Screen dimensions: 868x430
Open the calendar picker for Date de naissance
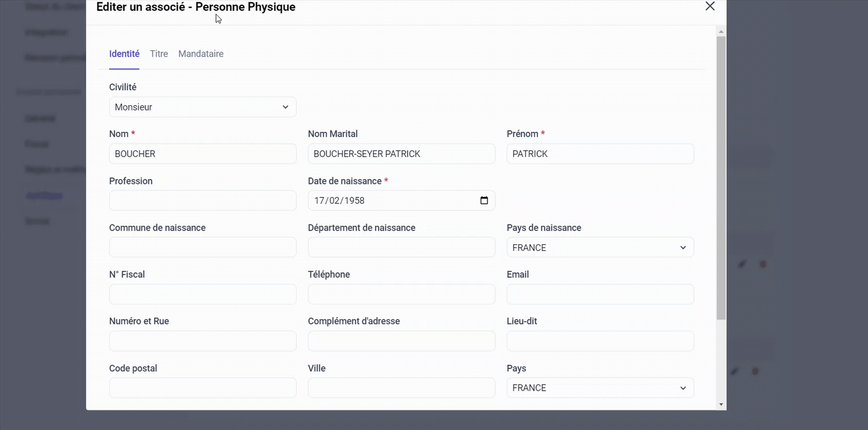tap(484, 201)
